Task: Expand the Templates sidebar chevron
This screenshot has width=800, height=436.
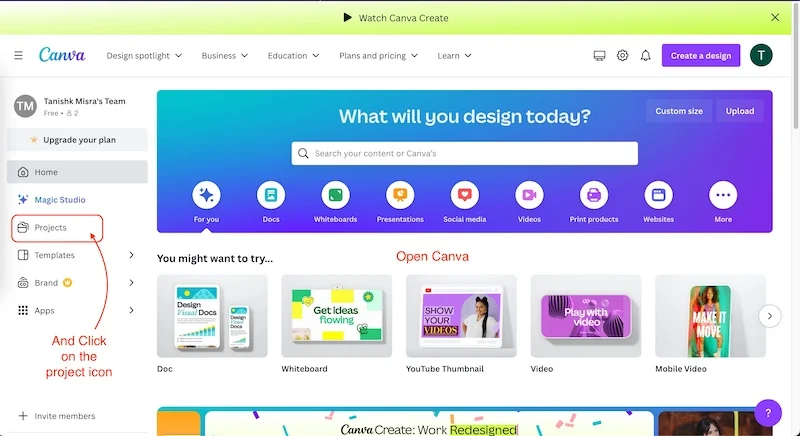Action: click(x=131, y=255)
